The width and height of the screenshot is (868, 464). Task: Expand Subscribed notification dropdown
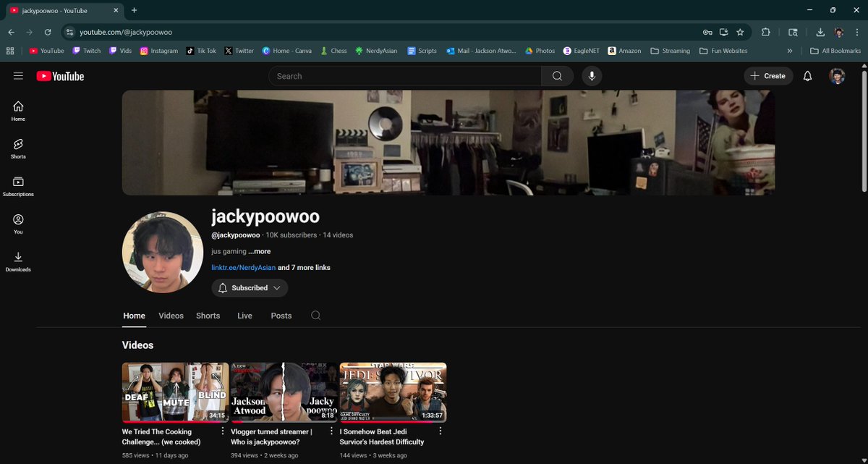pyautogui.click(x=250, y=288)
